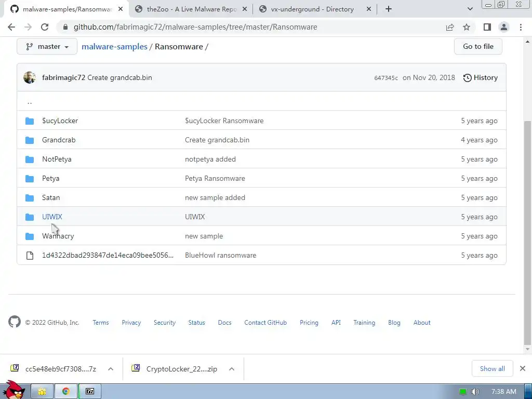Image resolution: width=532 pixels, height=399 pixels.
Task: Open the Create grandcab.bin commit message in the header
Action: tap(120, 78)
